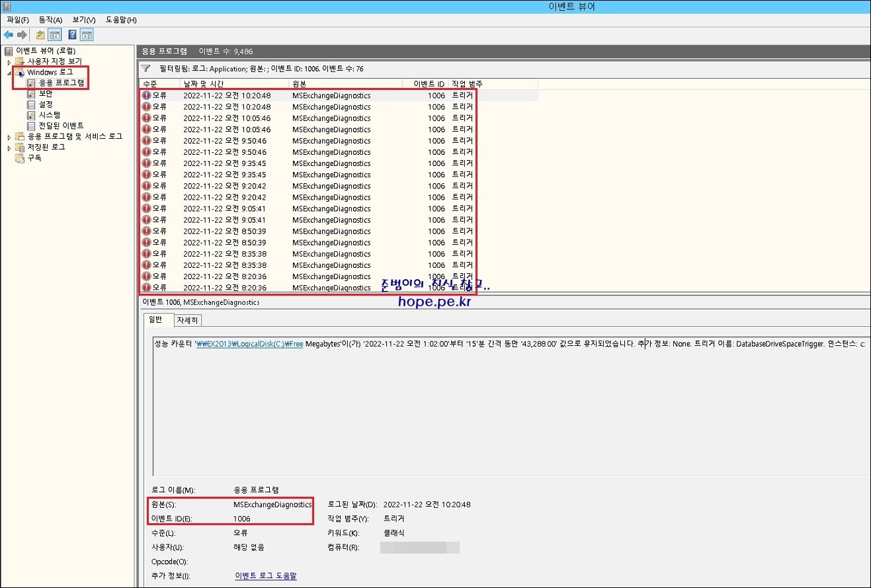Select the first event row dated 10:05:46
Image resolution: width=871 pixels, height=588 pixels.
click(339, 118)
